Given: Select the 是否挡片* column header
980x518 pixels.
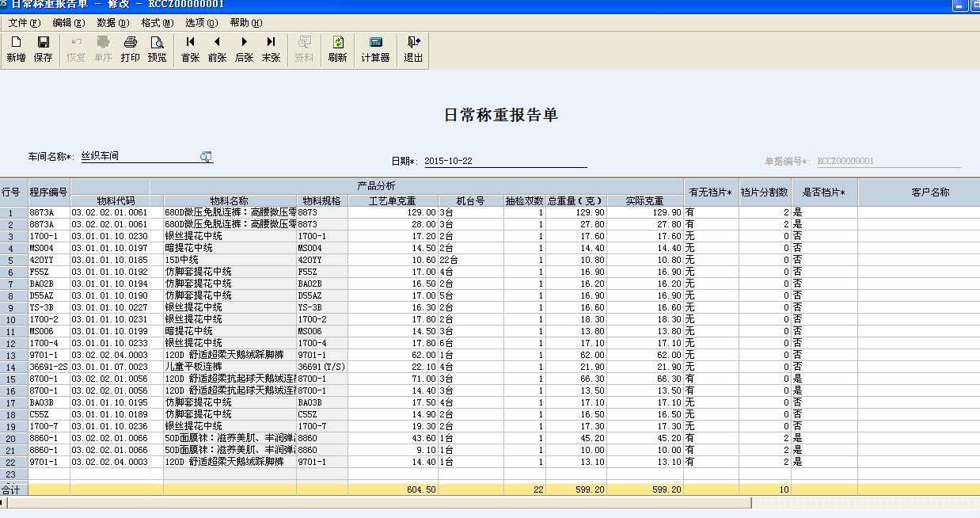Looking at the screenshot, I should tap(824, 192).
